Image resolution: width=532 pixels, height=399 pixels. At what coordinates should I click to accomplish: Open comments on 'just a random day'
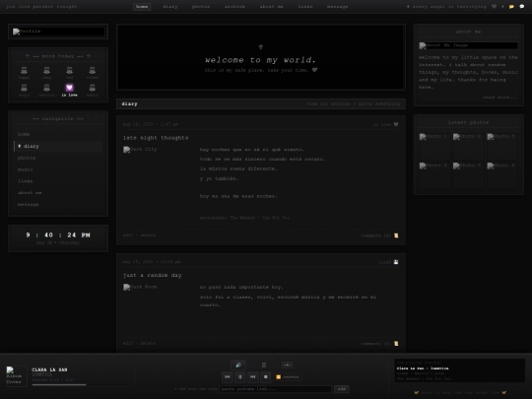(x=375, y=344)
